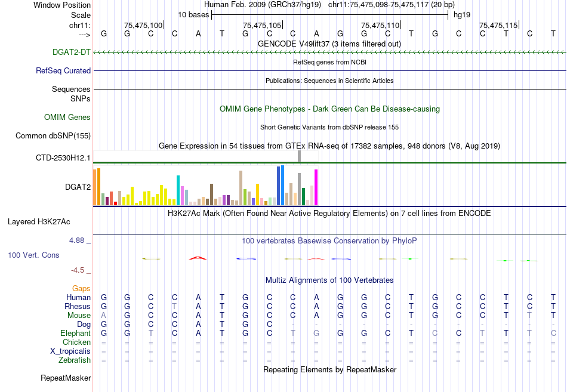Click the cyan bar in DGAT2 expression chart
Image resolution: width=567 pixels, height=392 pixels.
point(178,190)
